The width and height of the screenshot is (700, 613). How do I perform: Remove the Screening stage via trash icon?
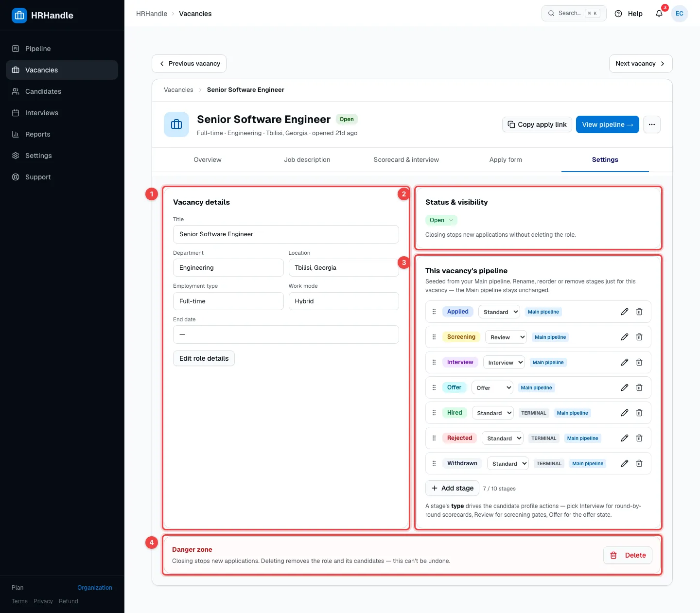point(639,337)
